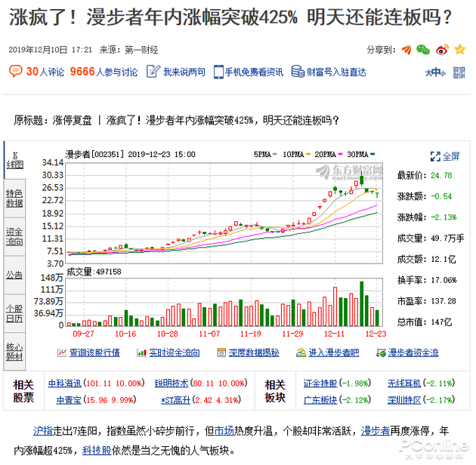Add article to favorites star
The width and height of the screenshot is (476, 465).
[x=460, y=49]
